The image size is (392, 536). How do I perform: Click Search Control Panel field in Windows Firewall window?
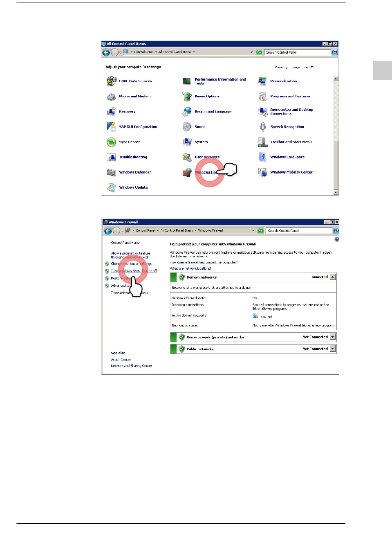pos(299,231)
